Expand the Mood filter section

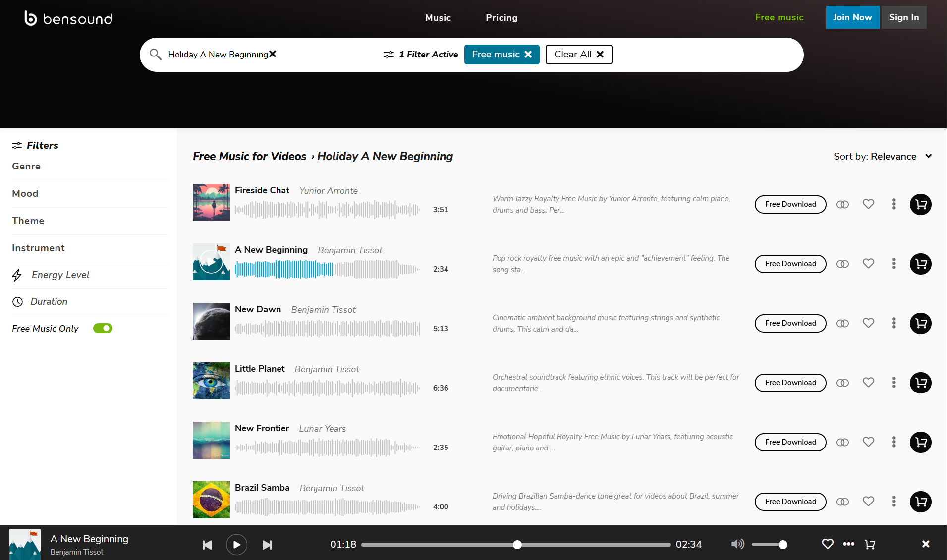[x=25, y=194]
